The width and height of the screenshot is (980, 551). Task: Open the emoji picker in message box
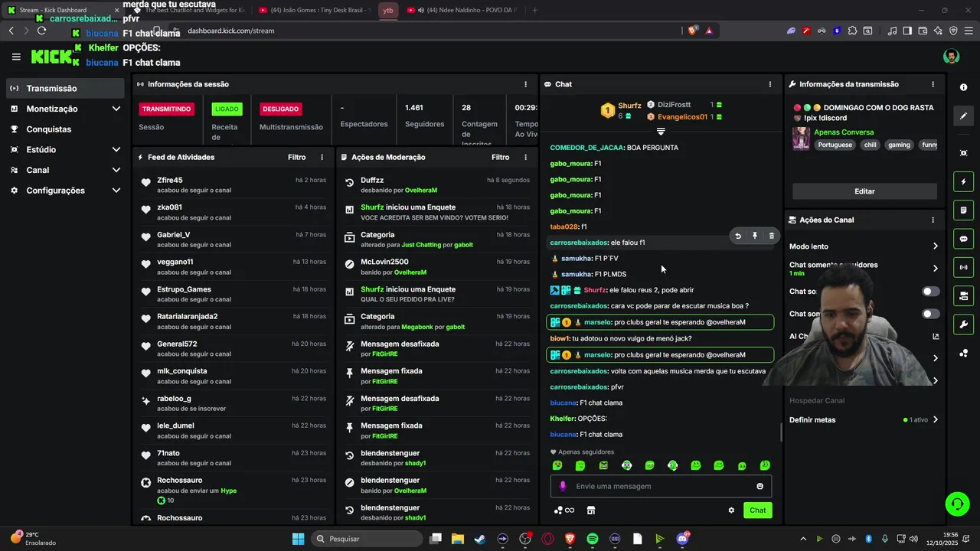point(759,487)
